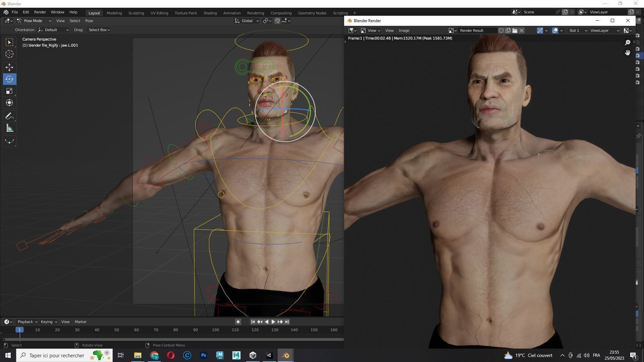Activate the Annotate tool
The height and width of the screenshot is (362, 644).
[x=9, y=116]
